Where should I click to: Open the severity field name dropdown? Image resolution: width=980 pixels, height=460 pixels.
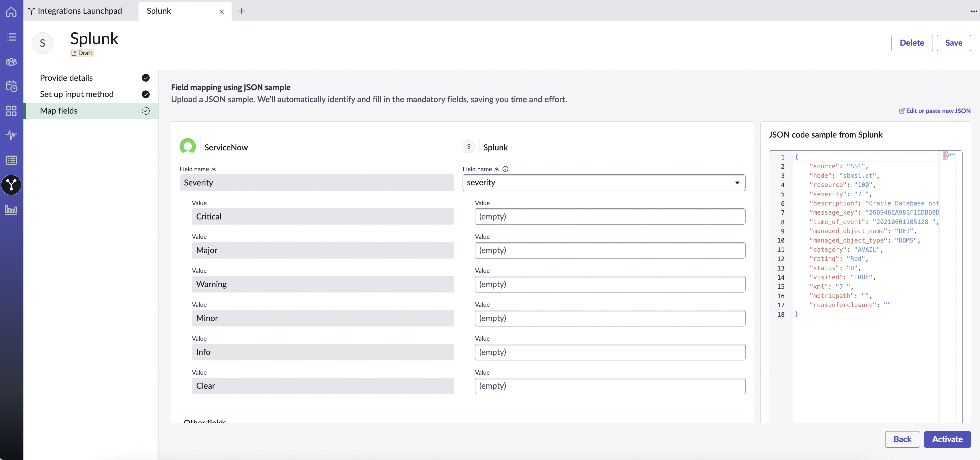click(x=604, y=183)
